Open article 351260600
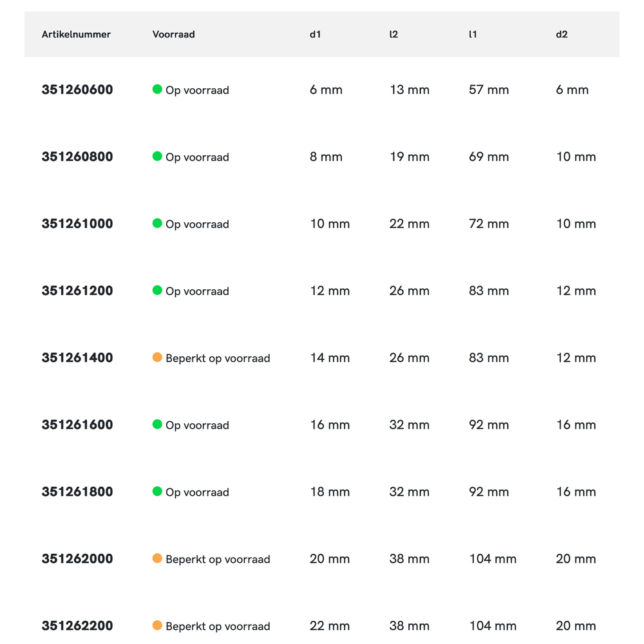The height and width of the screenshot is (644, 644). (x=77, y=90)
